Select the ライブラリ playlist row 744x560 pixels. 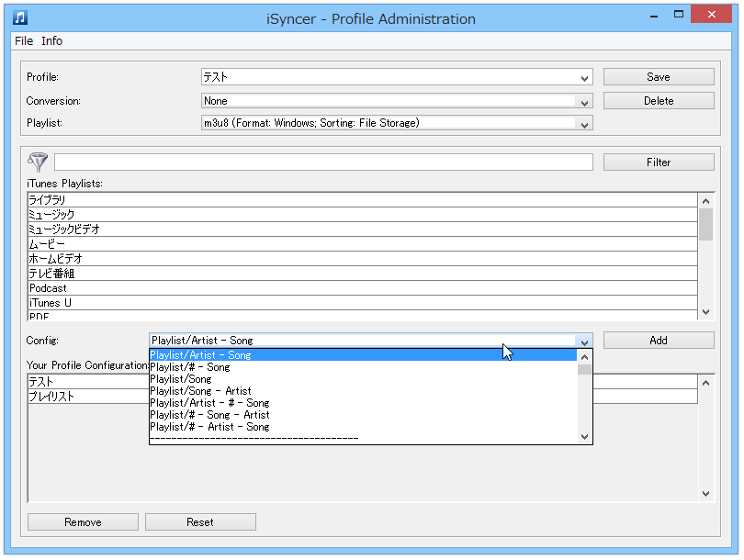click(363, 199)
